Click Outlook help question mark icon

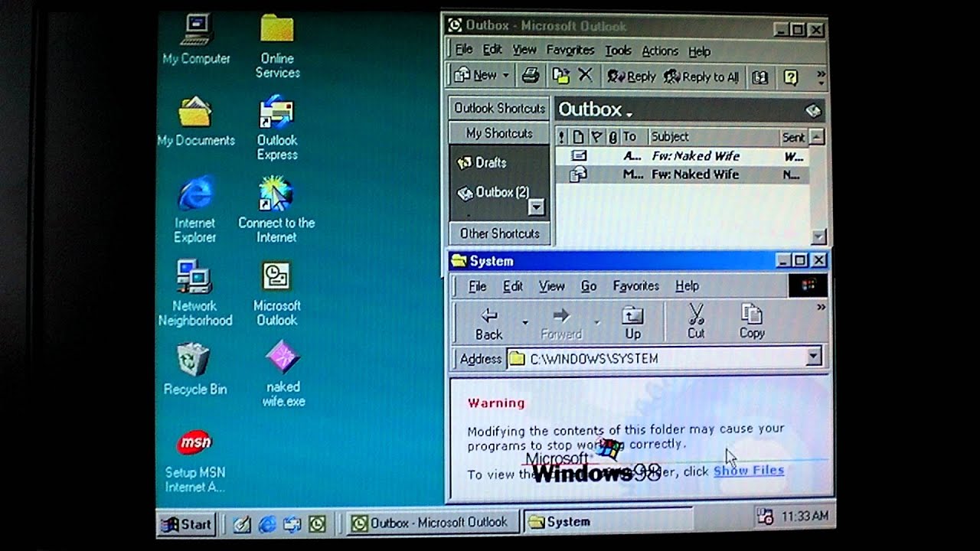791,77
